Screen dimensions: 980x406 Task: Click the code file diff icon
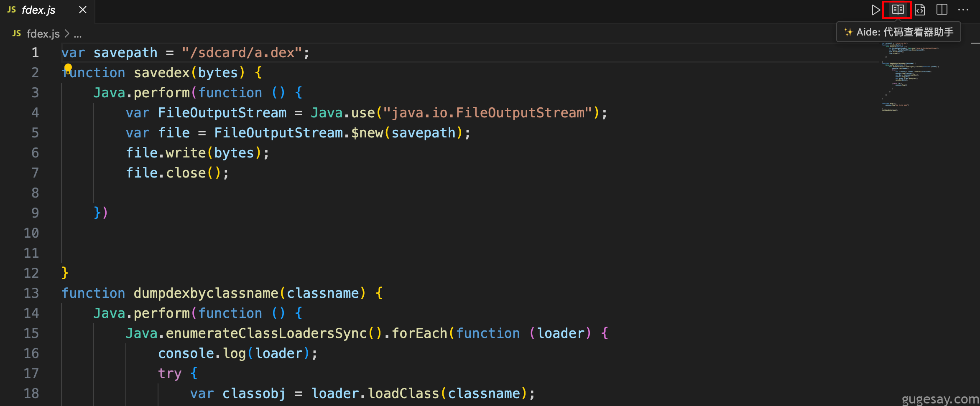tap(920, 10)
